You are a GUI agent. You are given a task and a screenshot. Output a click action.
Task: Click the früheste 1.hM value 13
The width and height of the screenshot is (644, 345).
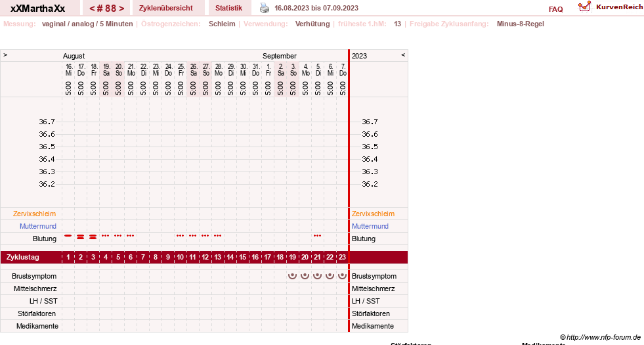[397, 24]
